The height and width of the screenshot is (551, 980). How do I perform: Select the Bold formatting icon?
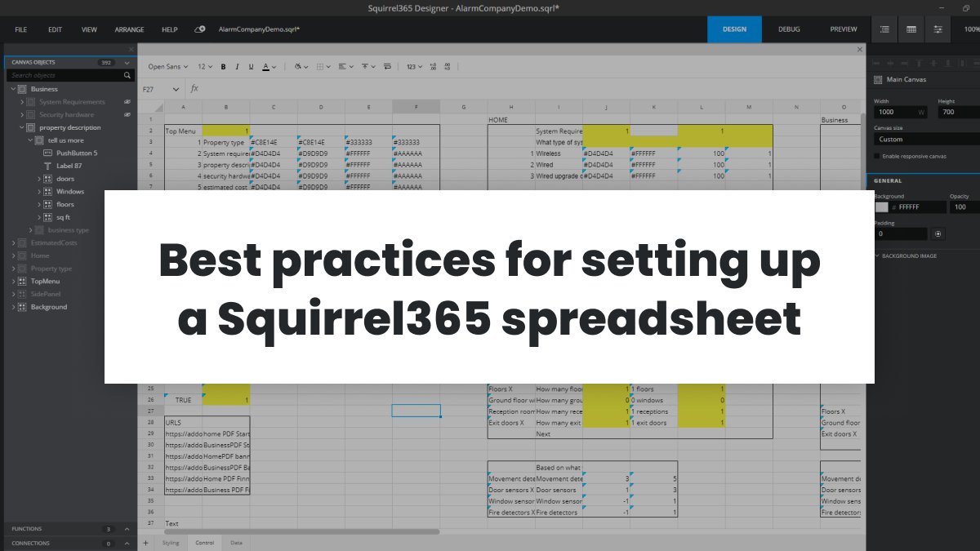223,66
